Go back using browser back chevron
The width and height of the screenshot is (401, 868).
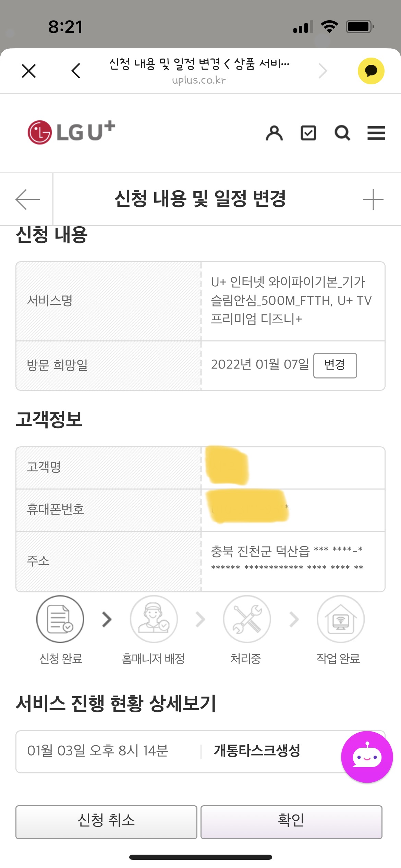(x=76, y=71)
